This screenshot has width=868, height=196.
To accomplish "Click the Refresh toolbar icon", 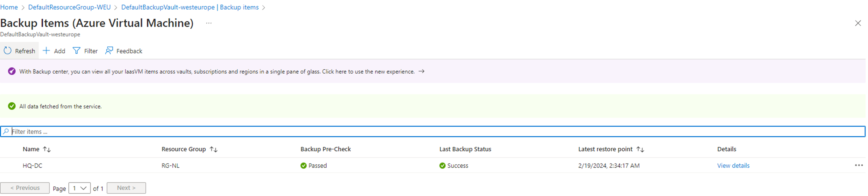I will [8, 51].
